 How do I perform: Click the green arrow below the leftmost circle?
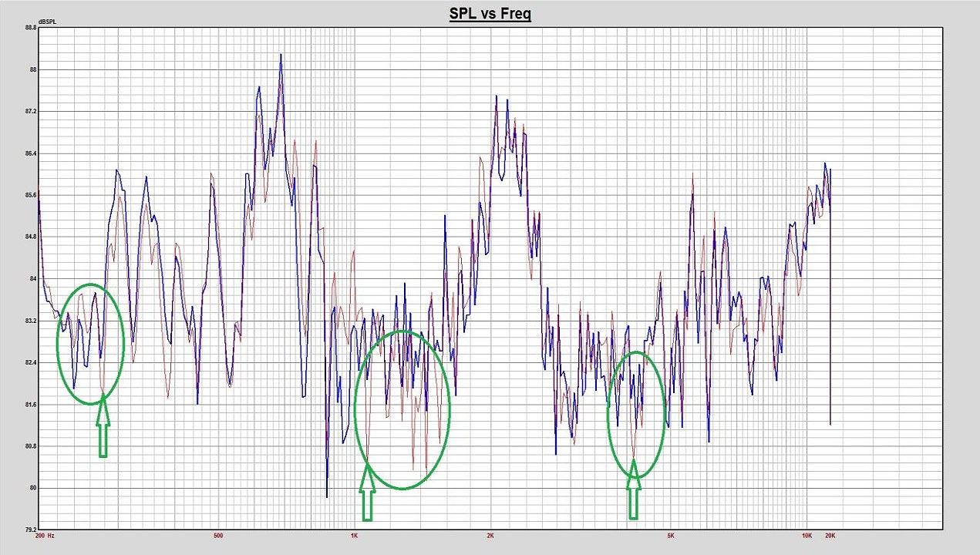coord(103,431)
